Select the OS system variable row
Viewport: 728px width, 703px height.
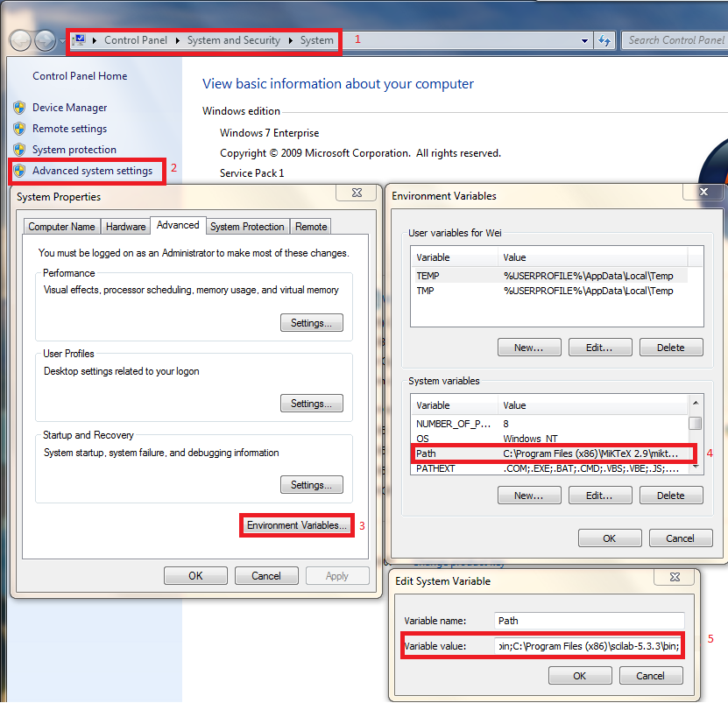pyautogui.click(x=549, y=439)
